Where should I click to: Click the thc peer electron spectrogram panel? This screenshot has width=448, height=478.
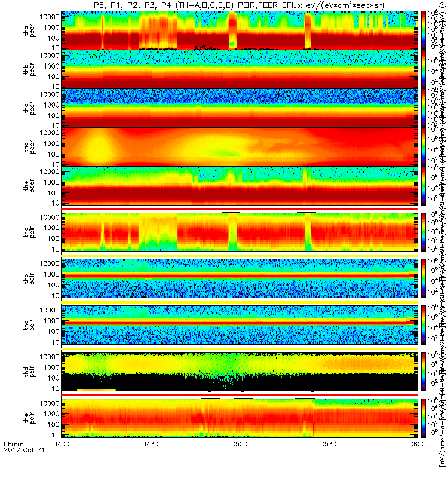[x=240, y=108]
